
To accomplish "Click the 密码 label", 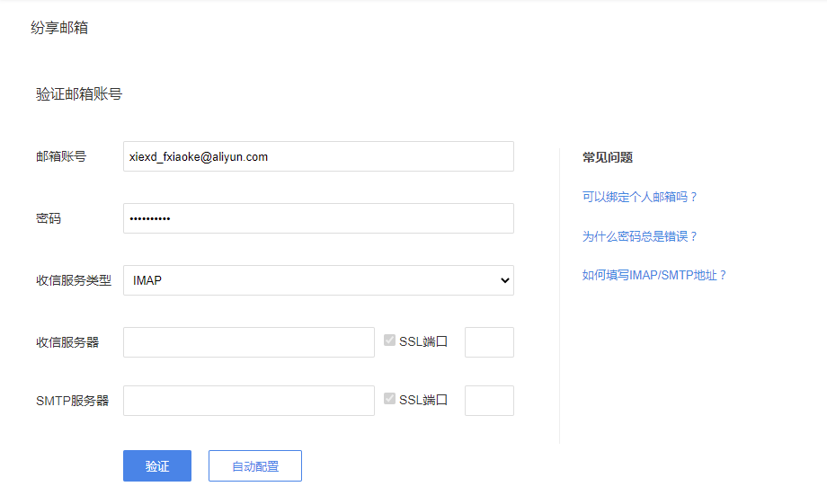I will point(49,218).
